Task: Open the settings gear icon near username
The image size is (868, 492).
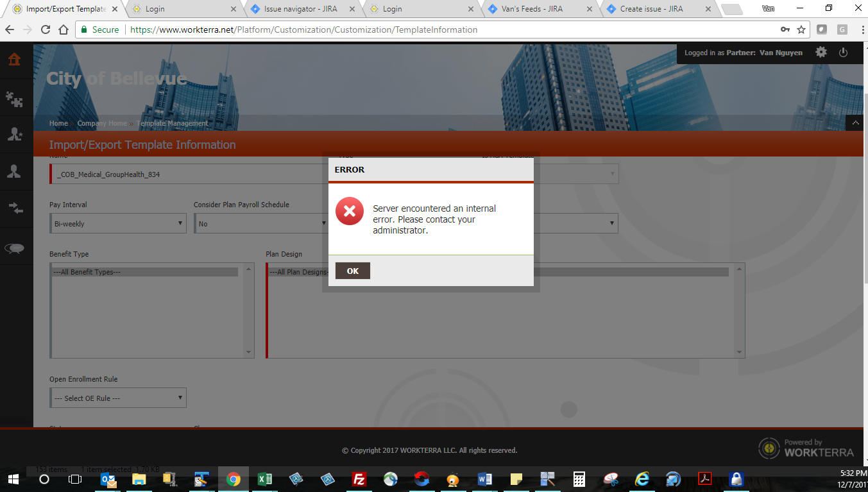Action: [821, 53]
